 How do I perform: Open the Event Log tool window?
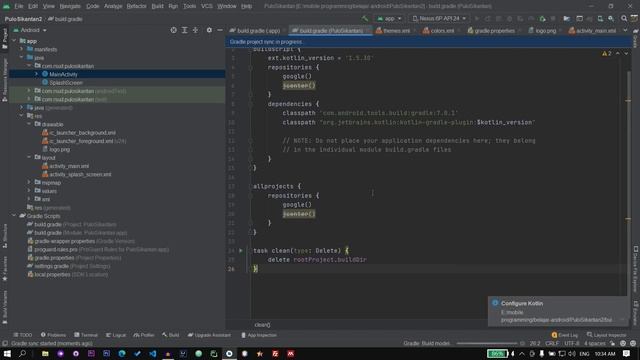tap(564, 335)
